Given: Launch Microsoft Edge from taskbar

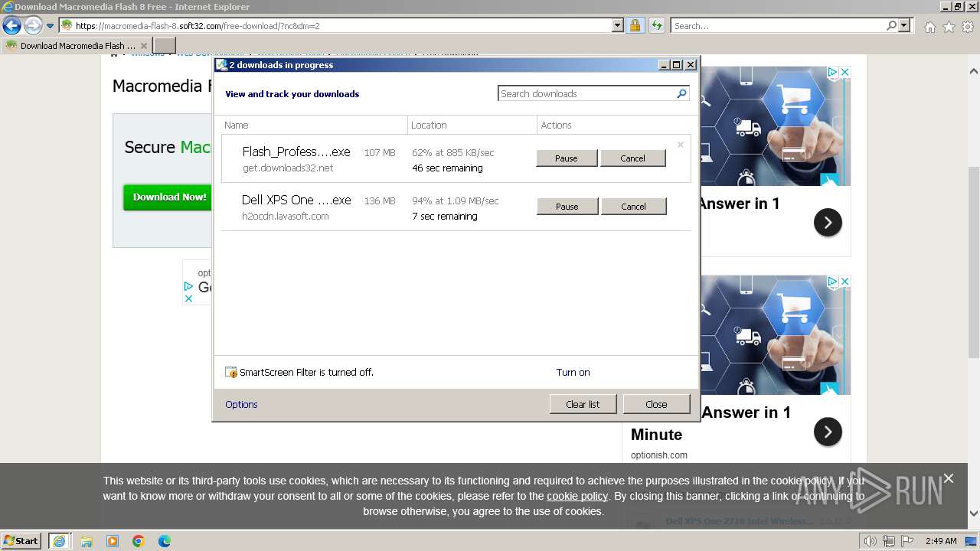Looking at the screenshot, I should coord(165,541).
